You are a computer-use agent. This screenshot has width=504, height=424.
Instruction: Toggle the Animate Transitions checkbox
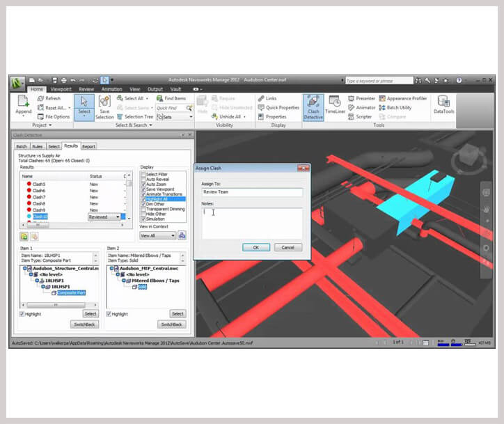[x=143, y=194]
